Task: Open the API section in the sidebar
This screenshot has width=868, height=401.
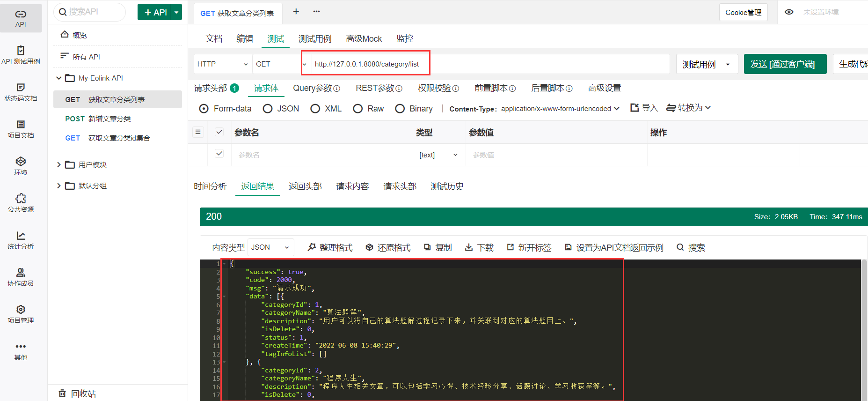Action: click(21, 18)
